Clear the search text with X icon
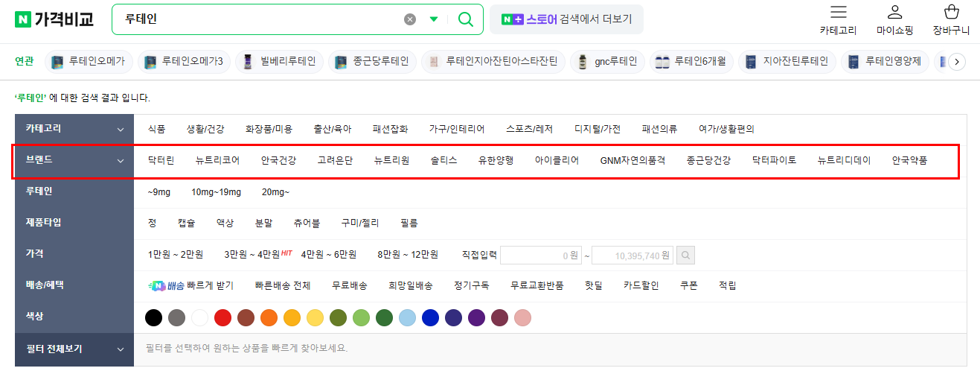The height and width of the screenshot is (371, 980). click(410, 19)
